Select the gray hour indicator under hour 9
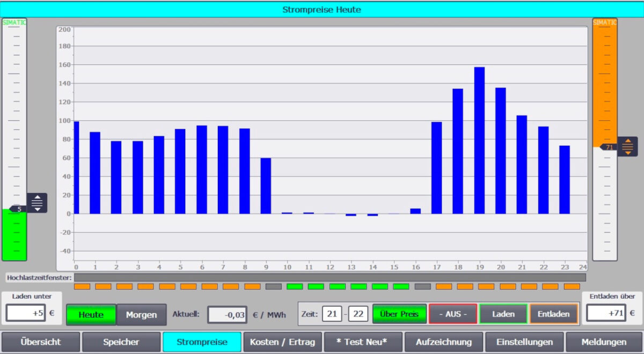 [273, 286]
